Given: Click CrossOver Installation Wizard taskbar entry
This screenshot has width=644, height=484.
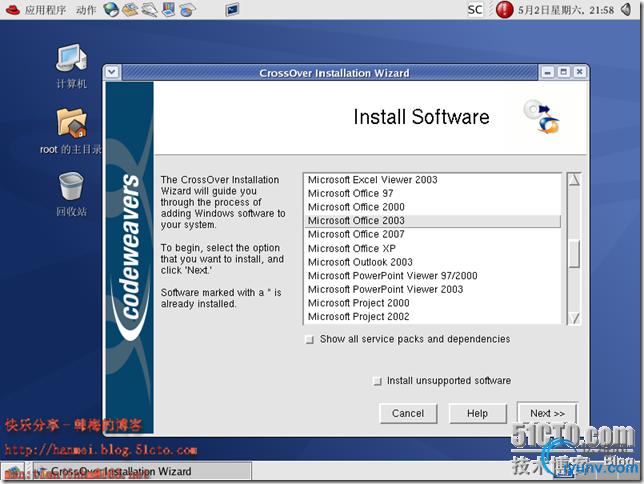Looking at the screenshot, I should click(x=142, y=471).
